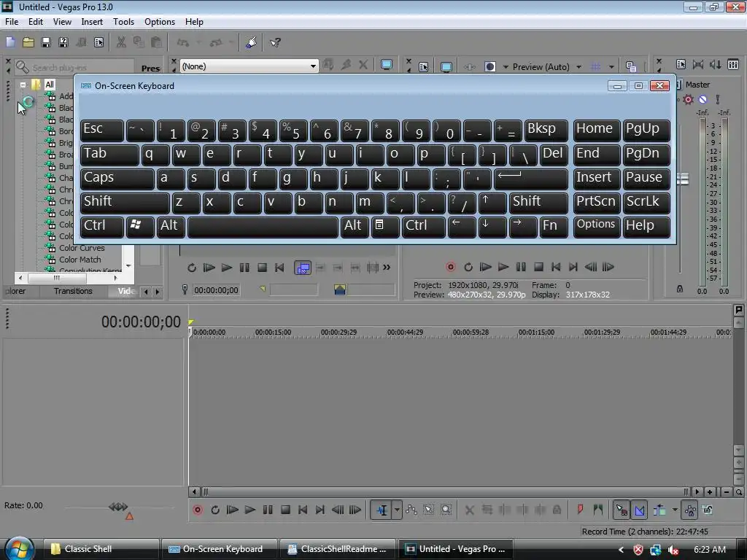Click PrtScn key on On-Screen Keyboard
Viewport: 747px width, 560px height.
click(597, 203)
